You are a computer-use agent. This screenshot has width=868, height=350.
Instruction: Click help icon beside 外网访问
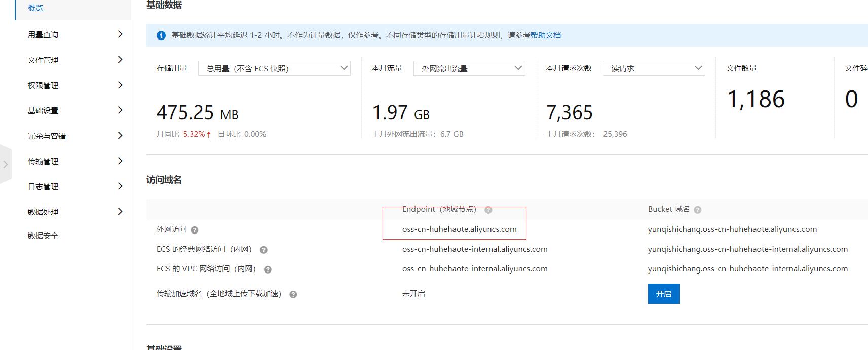click(195, 230)
